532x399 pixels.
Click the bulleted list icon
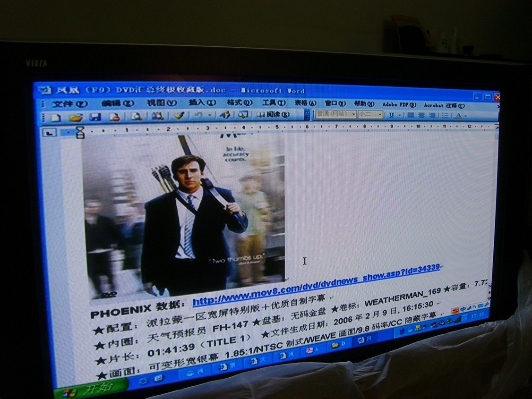[445, 115]
